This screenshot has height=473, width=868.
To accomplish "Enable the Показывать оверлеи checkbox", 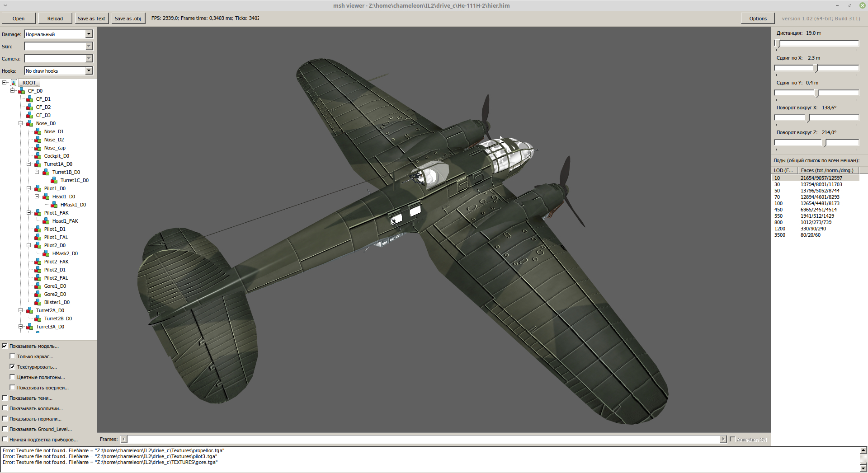I will point(13,388).
